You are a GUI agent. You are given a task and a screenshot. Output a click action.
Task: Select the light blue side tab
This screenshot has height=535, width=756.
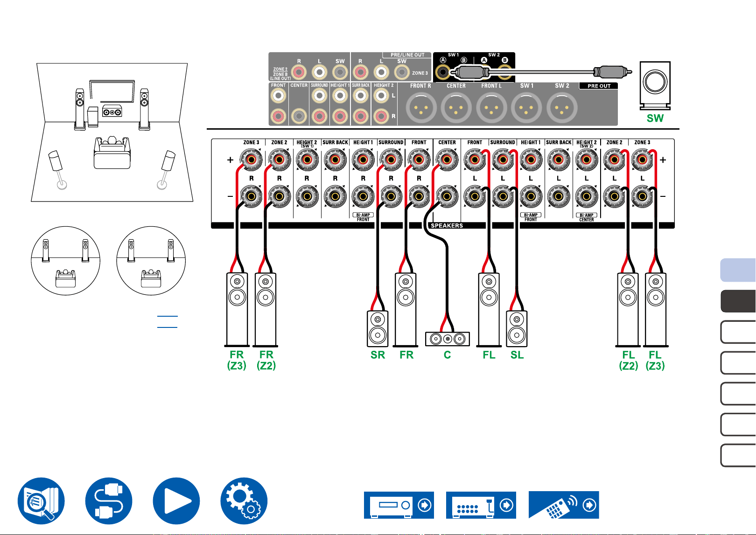[x=738, y=270]
